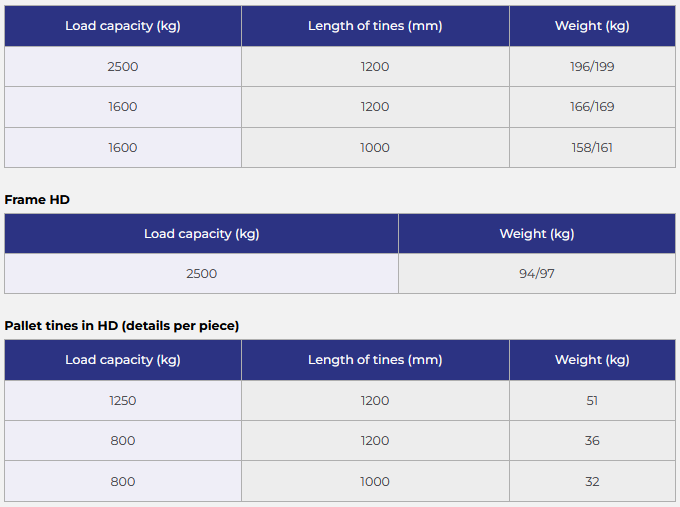680x507 pixels.
Task: Select the 166/169 weight value
Action: (592, 107)
